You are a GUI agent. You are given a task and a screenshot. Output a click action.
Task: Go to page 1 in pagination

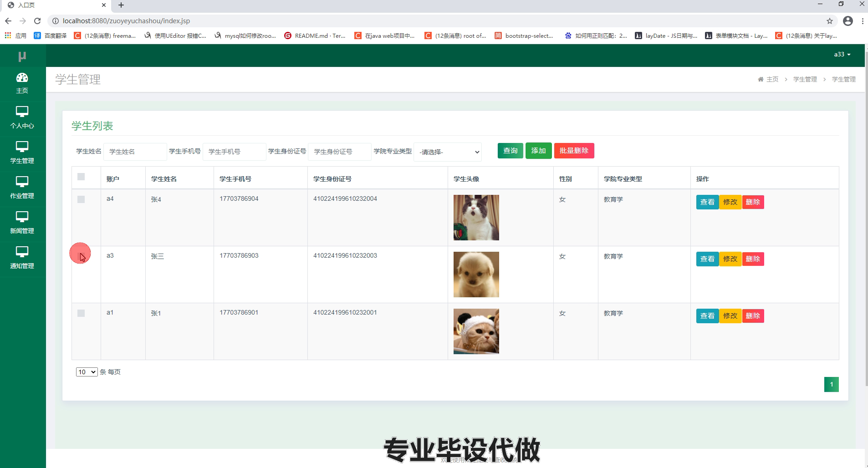[x=831, y=384]
